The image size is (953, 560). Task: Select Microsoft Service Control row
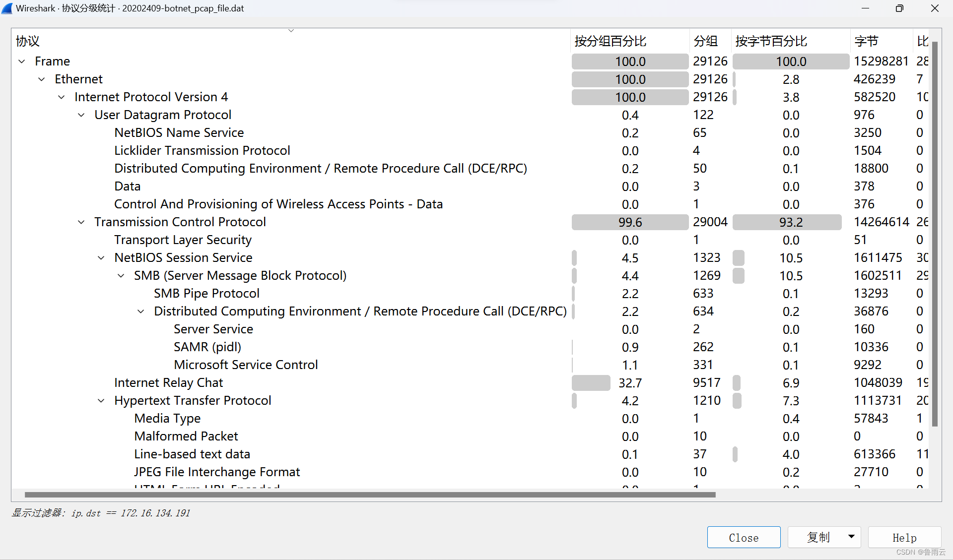(470, 365)
